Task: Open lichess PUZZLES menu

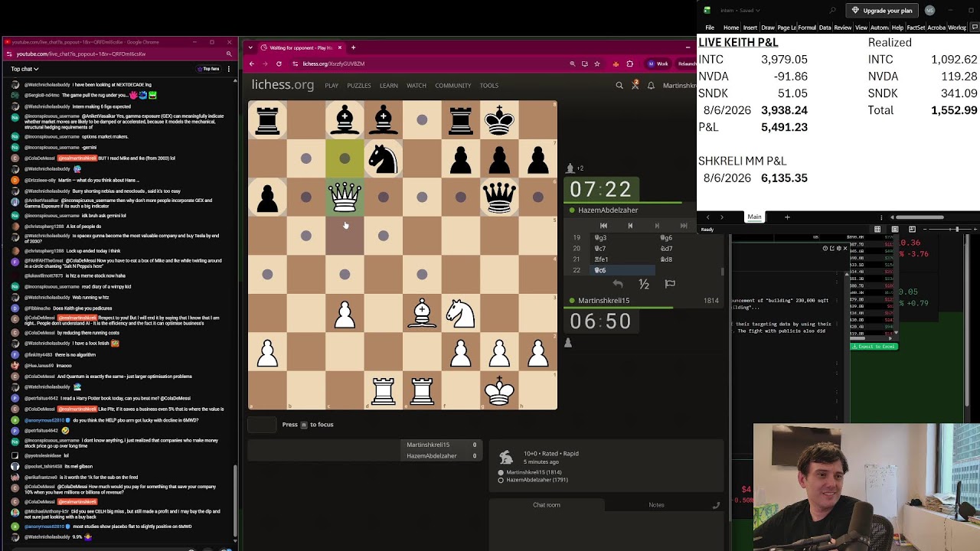Action: coord(358,86)
